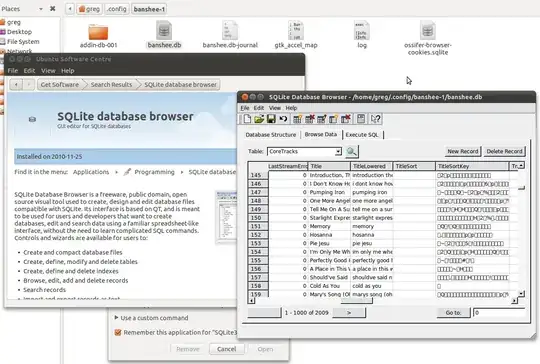Screen dimensions: 540x364
Task: Select the gtk_accel_map file icon
Action: (x=296, y=31)
